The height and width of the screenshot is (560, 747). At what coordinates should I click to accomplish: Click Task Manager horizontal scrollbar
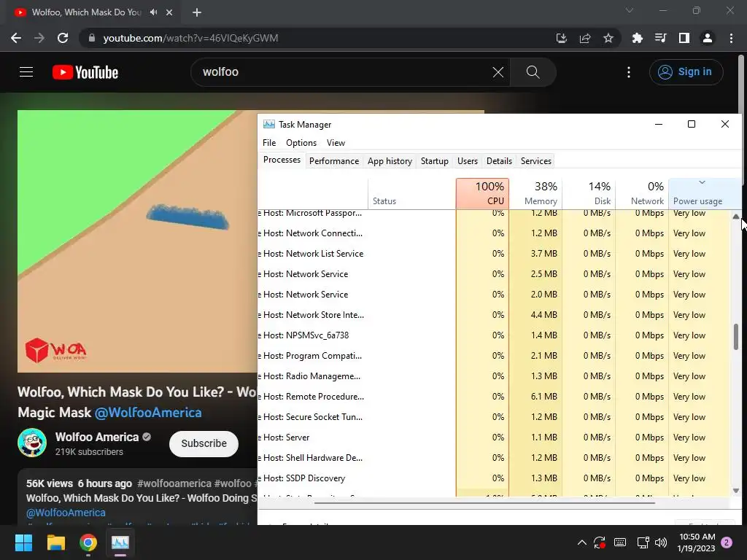pos(484,503)
